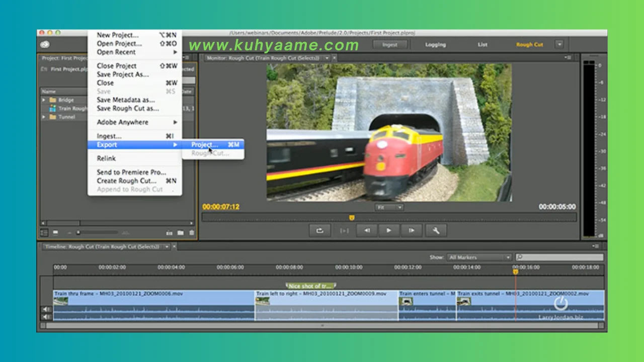Switch to the List workspace
644x362 pixels.
pos(482,44)
